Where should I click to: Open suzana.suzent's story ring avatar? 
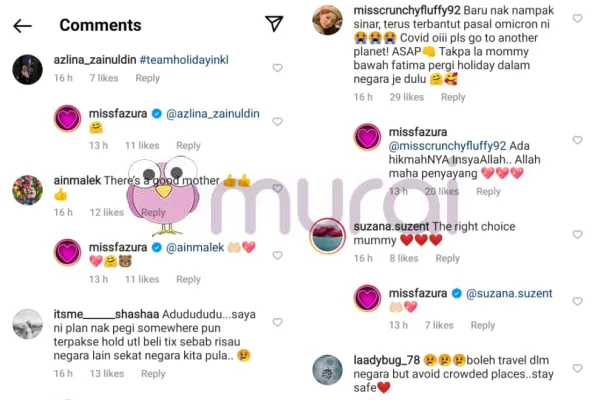pyautogui.click(x=328, y=236)
